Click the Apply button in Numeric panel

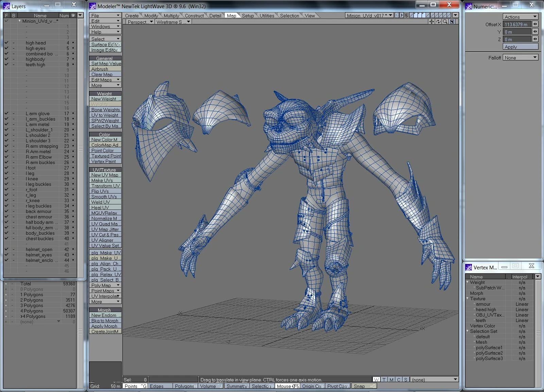click(x=521, y=47)
